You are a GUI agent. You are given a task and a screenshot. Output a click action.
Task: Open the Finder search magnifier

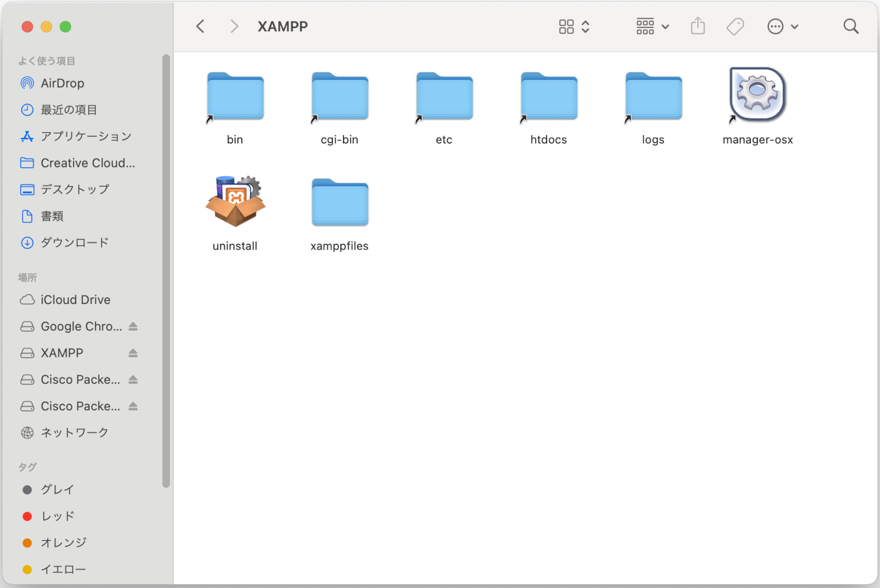tap(850, 26)
